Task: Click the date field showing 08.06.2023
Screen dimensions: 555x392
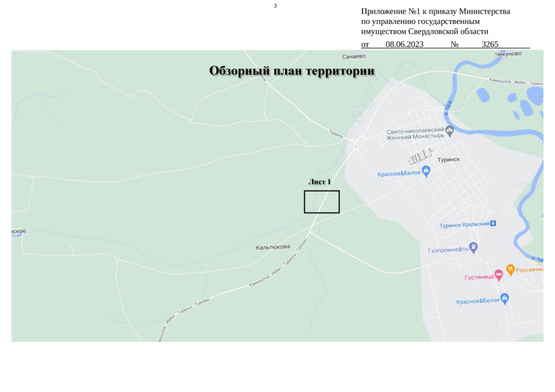Action: [x=404, y=44]
